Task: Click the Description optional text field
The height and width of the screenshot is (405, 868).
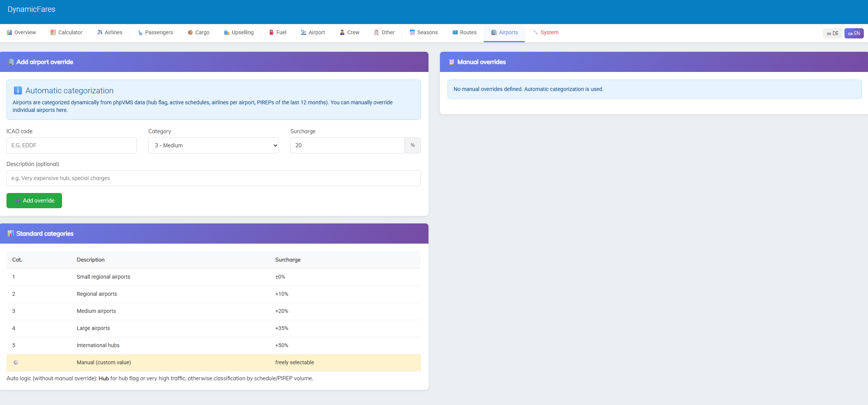Action: pyautogui.click(x=213, y=178)
